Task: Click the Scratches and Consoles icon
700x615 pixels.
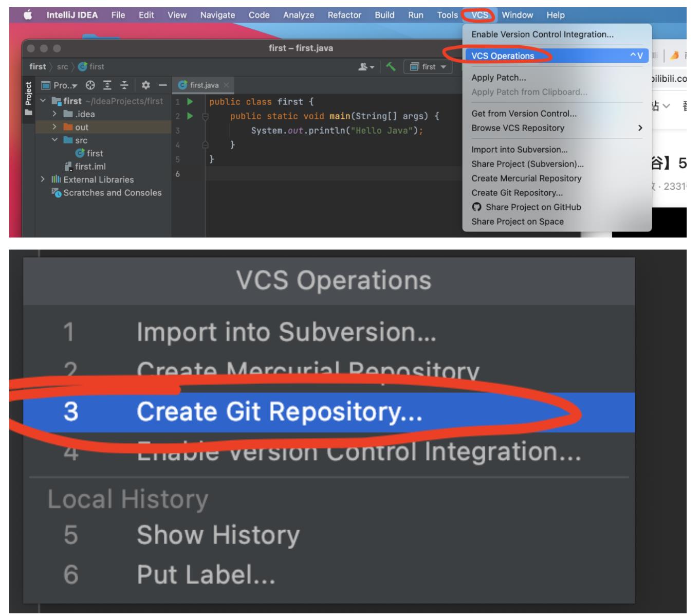Action: click(56, 193)
